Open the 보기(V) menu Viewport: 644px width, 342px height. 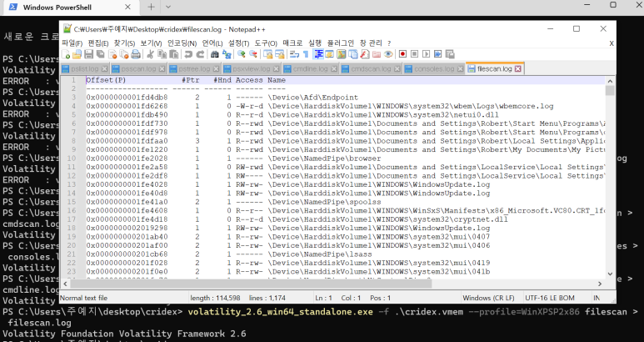click(x=151, y=43)
